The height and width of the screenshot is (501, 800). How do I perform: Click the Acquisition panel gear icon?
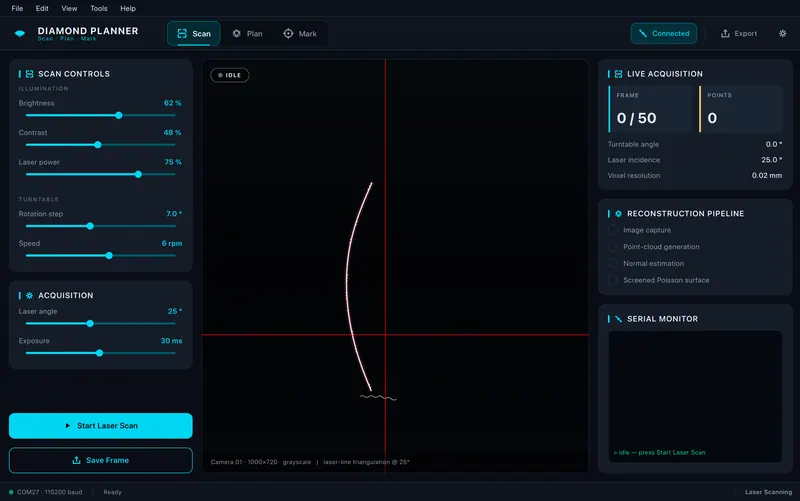pos(30,295)
